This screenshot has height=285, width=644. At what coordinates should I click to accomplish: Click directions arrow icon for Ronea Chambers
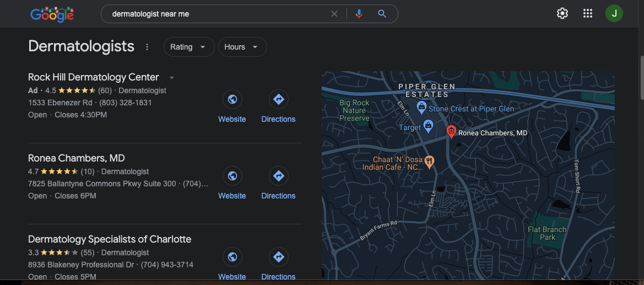click(x=278, y=176)
